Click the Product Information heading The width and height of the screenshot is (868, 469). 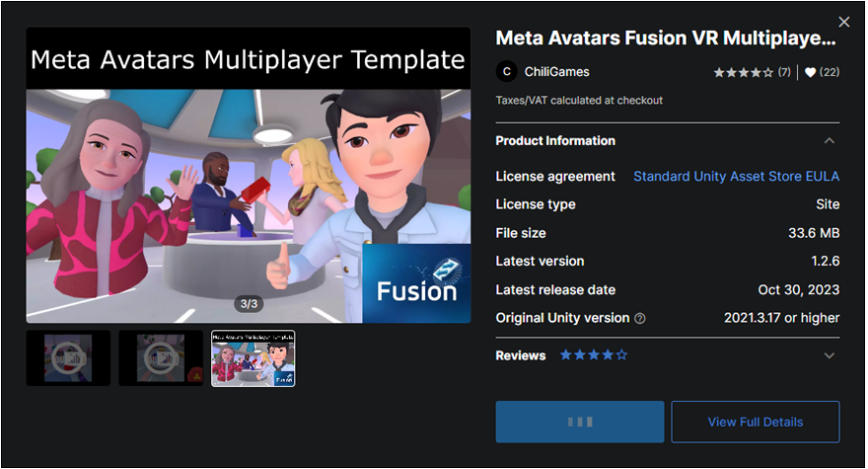pyautogui.click(x=555, y=141)
